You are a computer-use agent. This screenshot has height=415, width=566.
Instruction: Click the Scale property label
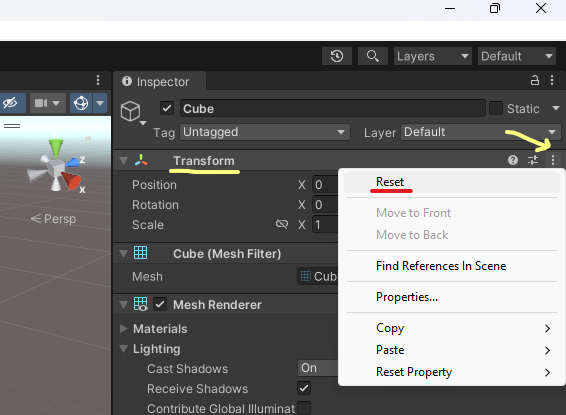[x=148, y=225]
